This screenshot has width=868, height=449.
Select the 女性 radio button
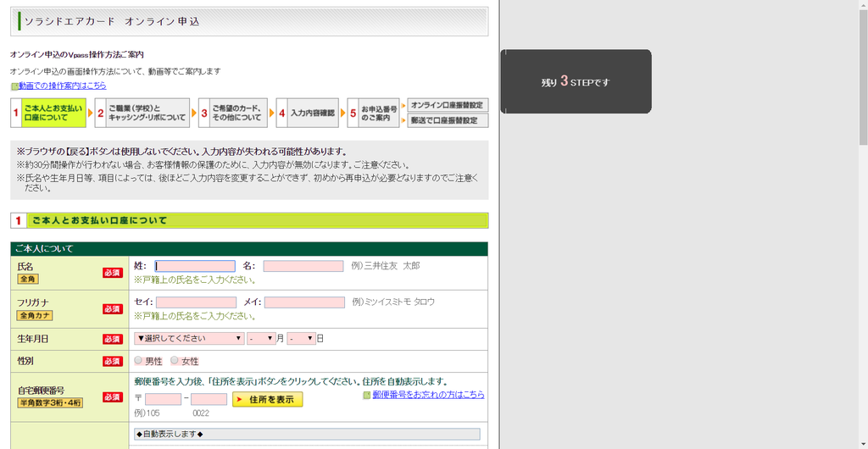[x=175, y=361]
